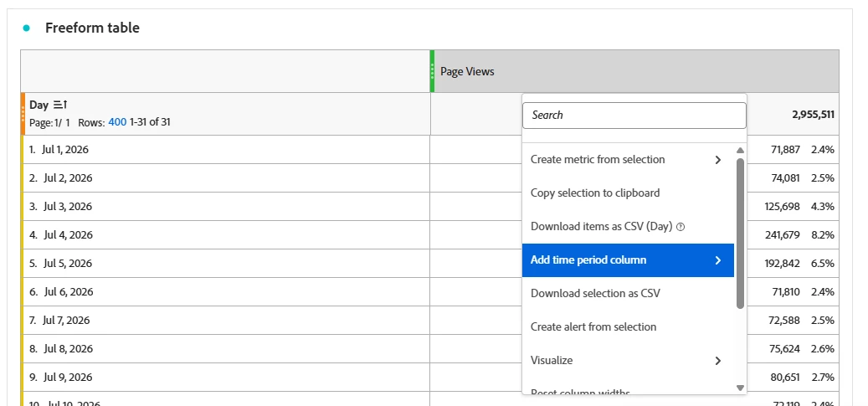Click inside the context menu Search field
This screenshot has width=868, height=406.
pyautogui.click(x=634, y=116)
